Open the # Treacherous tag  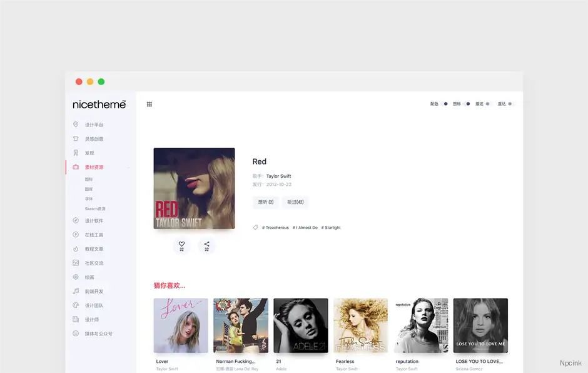tap(275, 227)
